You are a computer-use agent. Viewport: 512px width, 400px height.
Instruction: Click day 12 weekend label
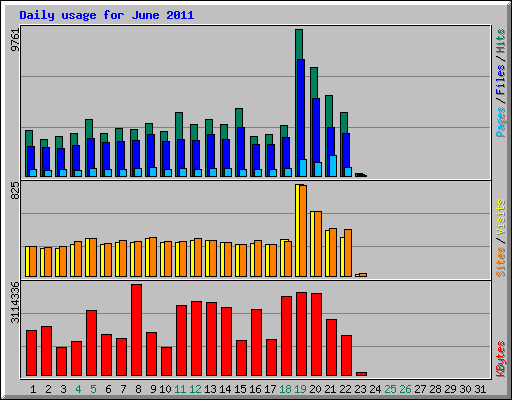pos(195,389)
